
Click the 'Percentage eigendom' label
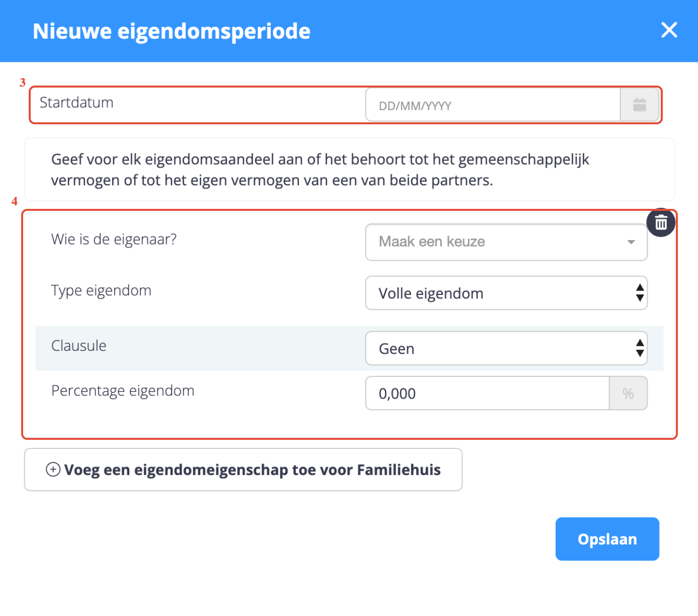[123, 391]
